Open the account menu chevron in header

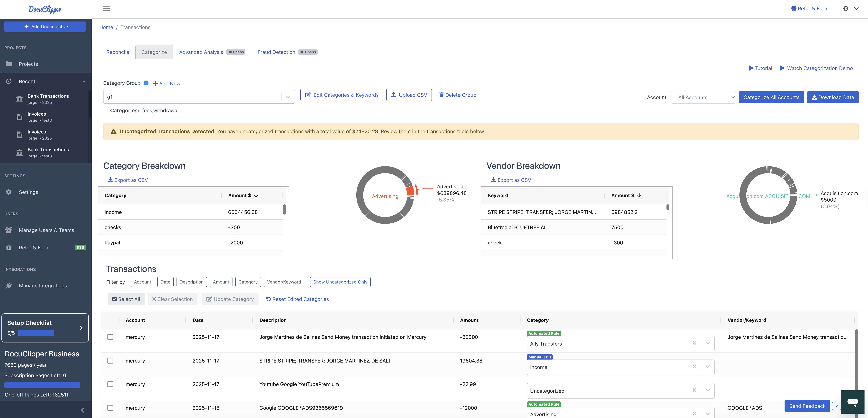[x=856, y=8]
